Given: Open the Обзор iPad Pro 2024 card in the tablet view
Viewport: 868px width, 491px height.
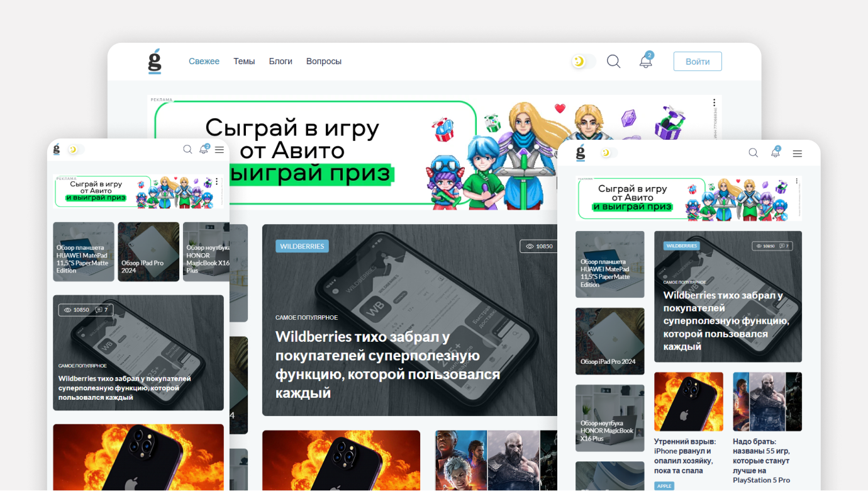Looking at the screenshot, I should click(x=610, y=341).
